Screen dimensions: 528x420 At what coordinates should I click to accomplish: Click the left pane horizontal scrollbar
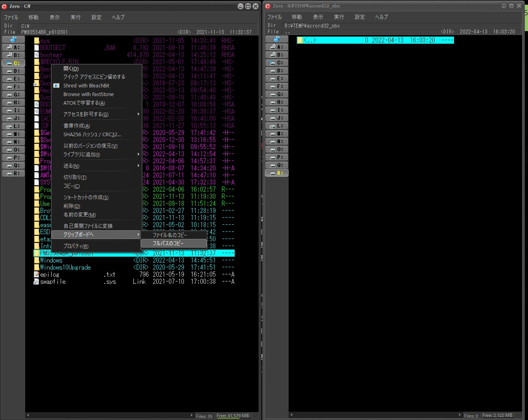(x=110, y=415)
